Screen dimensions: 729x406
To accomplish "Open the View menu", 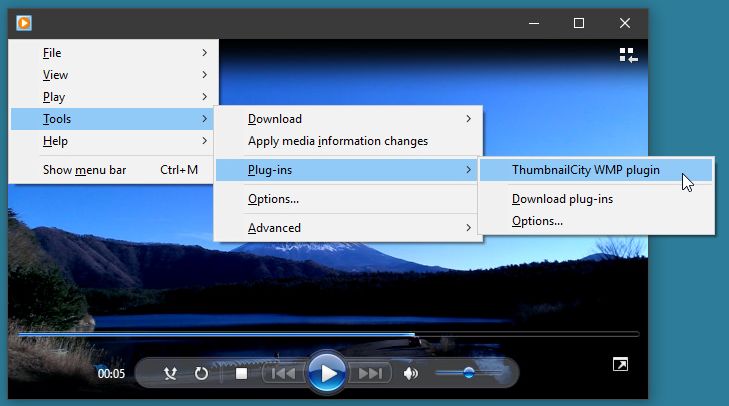I will click(114, 75).
